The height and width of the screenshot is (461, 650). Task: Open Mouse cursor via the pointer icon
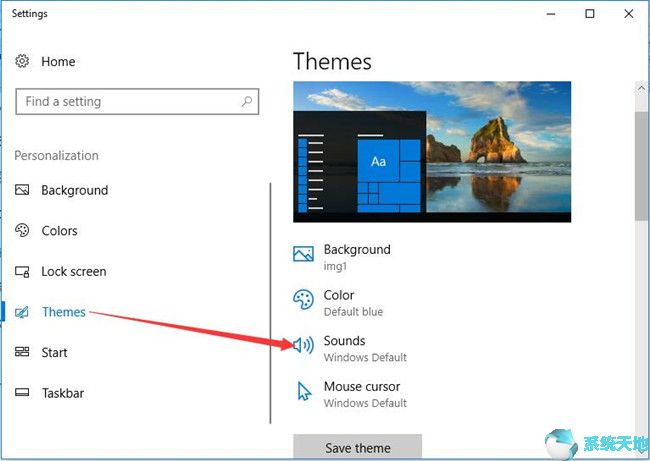(304, 391)
